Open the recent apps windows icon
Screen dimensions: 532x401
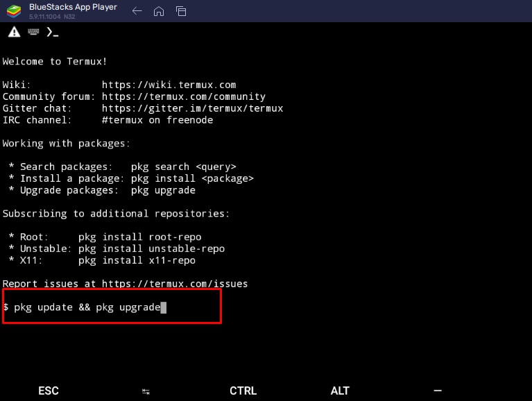coord(181,11)
